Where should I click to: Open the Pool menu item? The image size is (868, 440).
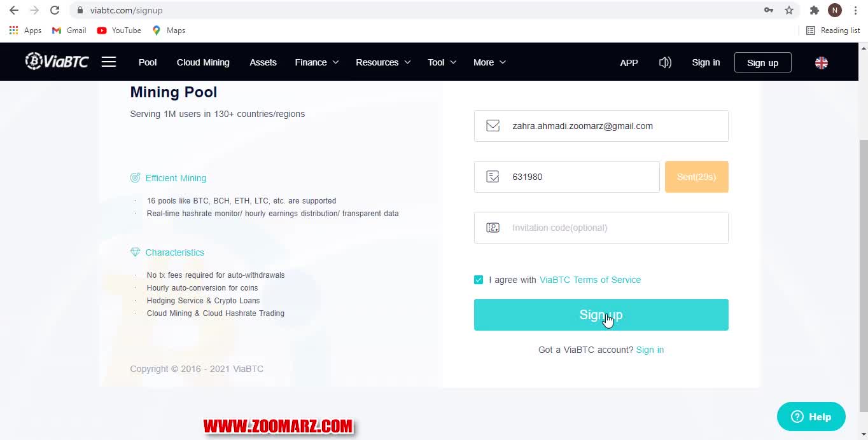pyautogui.click(x=148, y=62)
